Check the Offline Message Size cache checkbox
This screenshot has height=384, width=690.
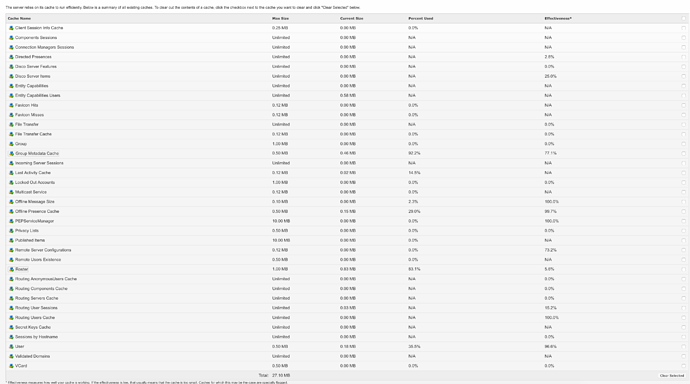coord(683,201)
